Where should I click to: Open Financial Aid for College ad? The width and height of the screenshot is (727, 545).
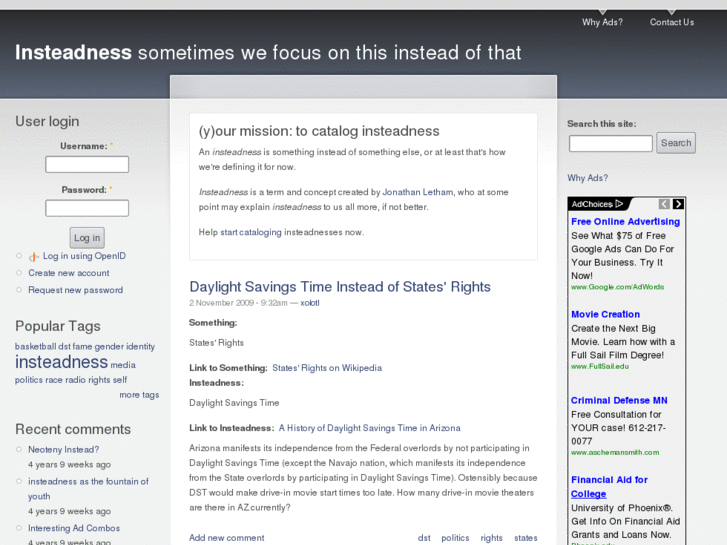609,487
